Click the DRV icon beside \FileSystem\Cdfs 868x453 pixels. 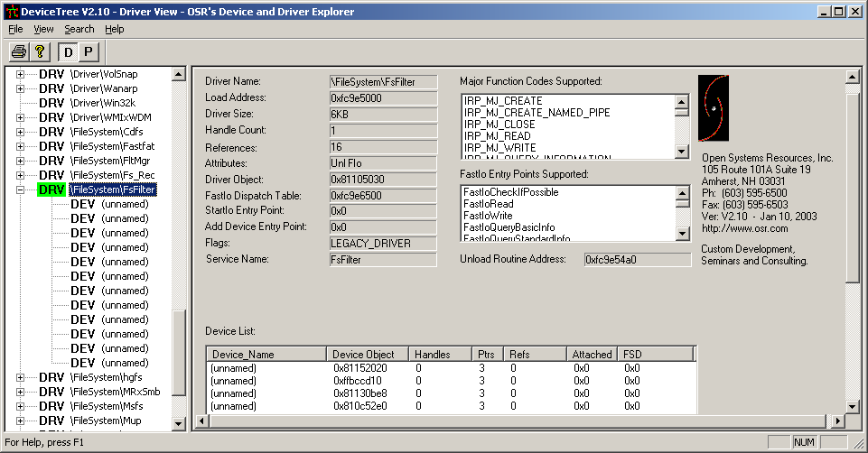(51, 132)
